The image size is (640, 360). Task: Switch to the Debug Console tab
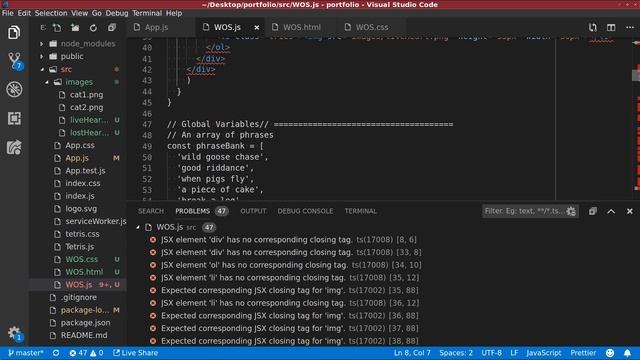pos(305,211)
